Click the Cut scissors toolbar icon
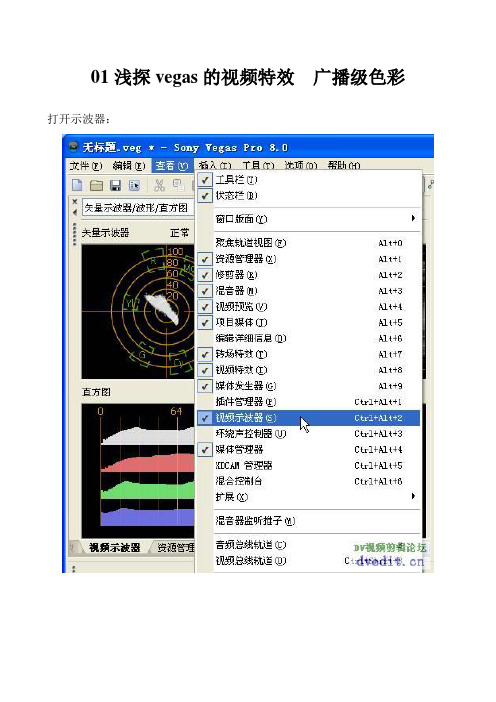The image size is (496, 702). tap(159, 185)
